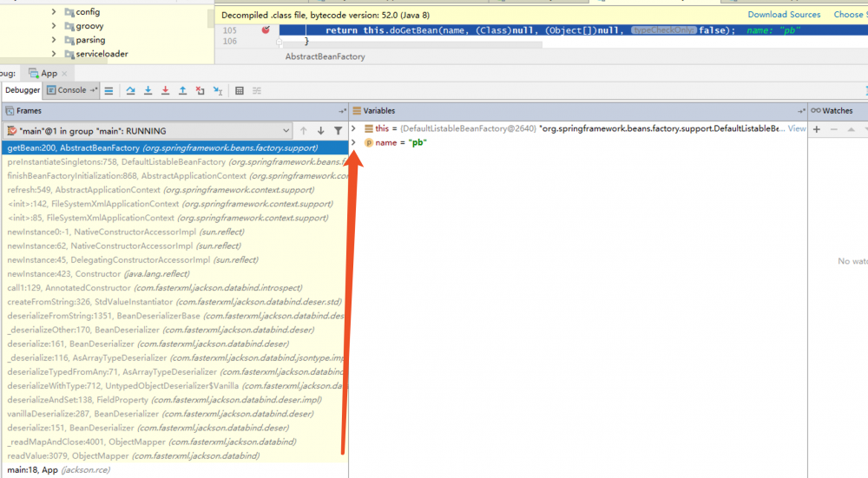Select the deserializeFromString:1351 BeanDeserializerBase frame
This screenshot has width=868, height=478.
175,316
